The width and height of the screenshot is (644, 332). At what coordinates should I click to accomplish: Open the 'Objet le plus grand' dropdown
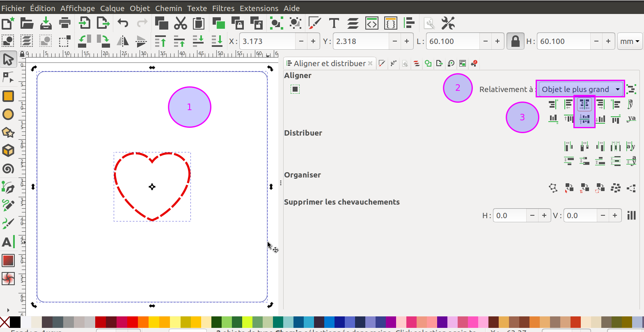click(x=580, y=89)
